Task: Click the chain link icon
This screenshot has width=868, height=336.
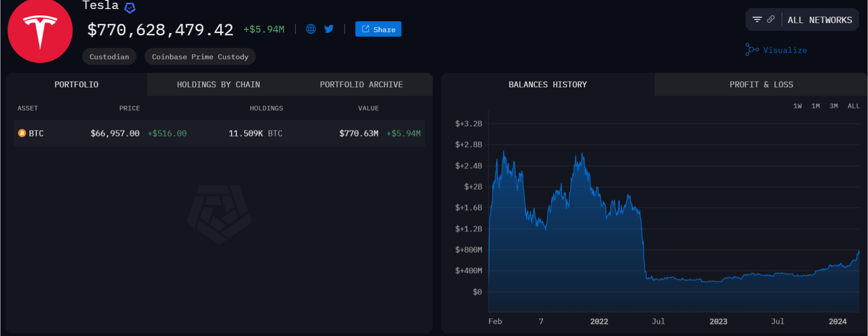Action: (x=771, y=19)
